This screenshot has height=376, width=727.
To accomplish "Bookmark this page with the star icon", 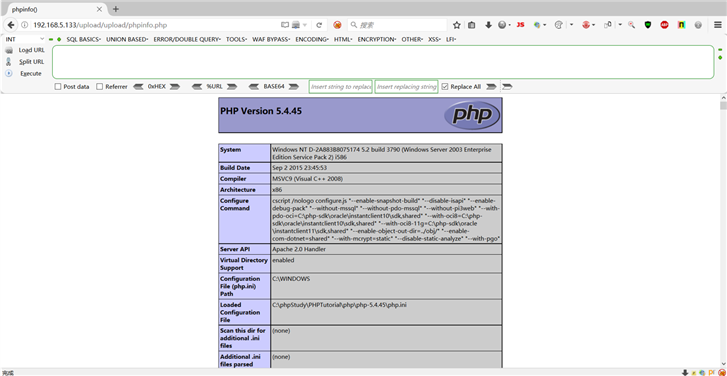I will pyautogui.click(x=457, y=25).
